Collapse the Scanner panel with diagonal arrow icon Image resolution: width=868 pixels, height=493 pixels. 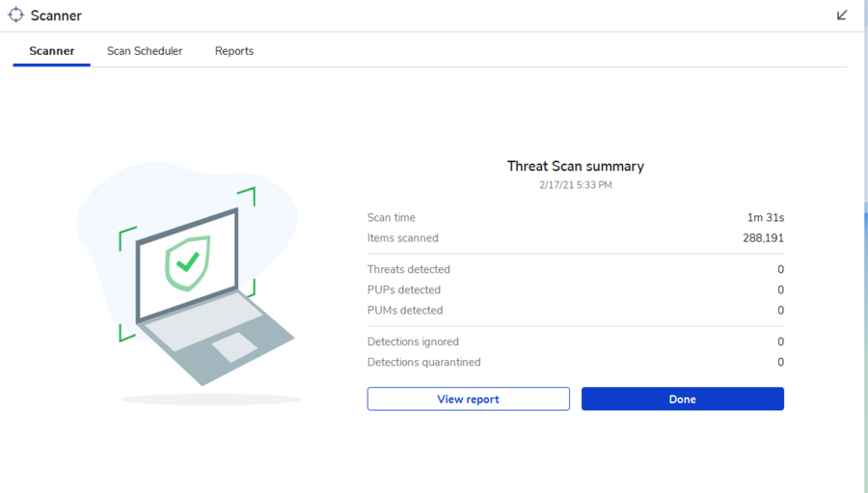(842, 15)
